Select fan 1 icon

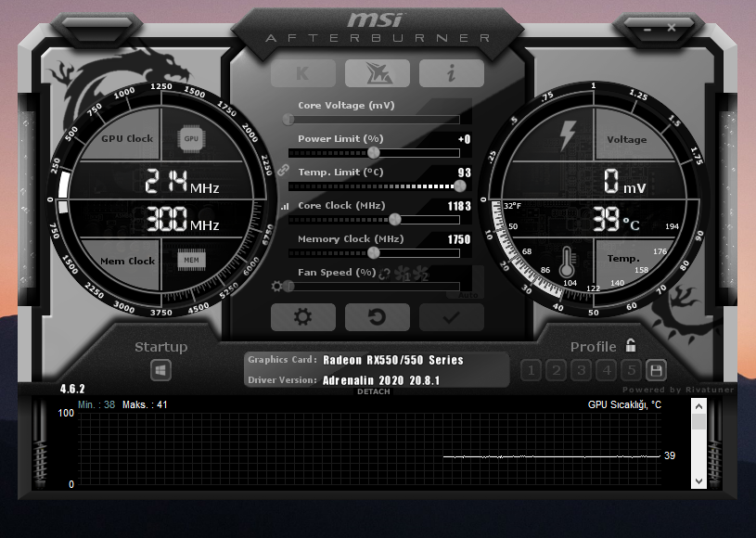(403, 274)
